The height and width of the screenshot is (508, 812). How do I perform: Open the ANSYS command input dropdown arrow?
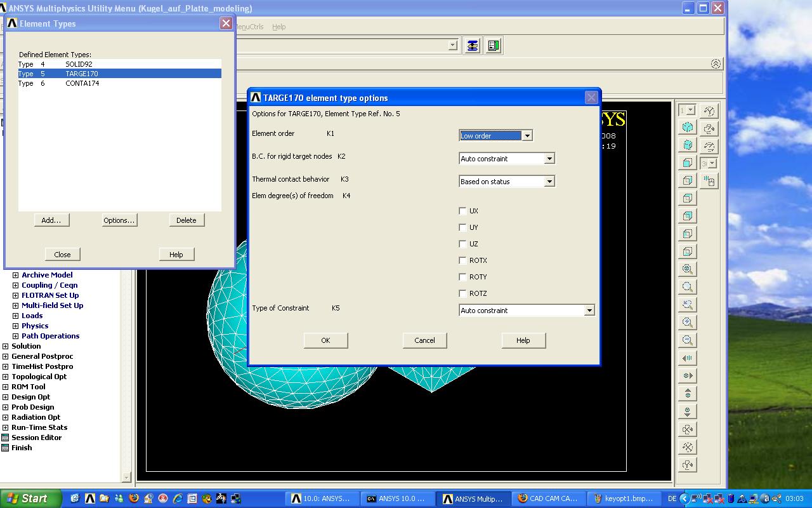(452, 45)
